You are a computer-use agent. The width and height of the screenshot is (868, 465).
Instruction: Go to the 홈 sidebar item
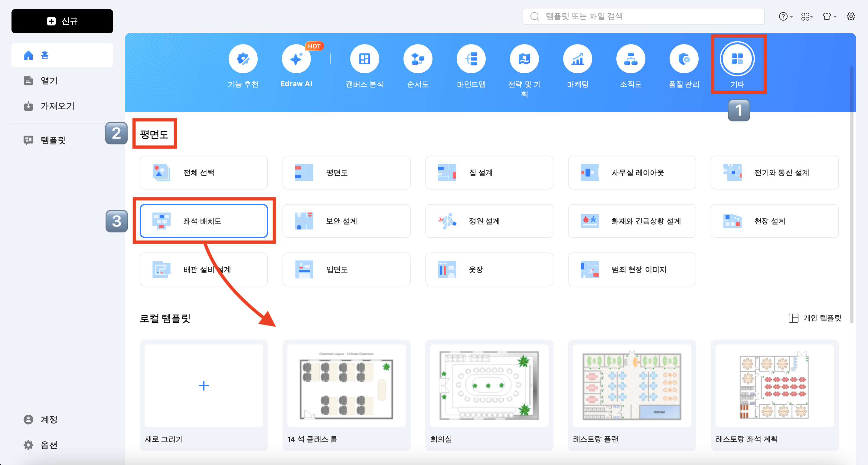click(62, 55)
